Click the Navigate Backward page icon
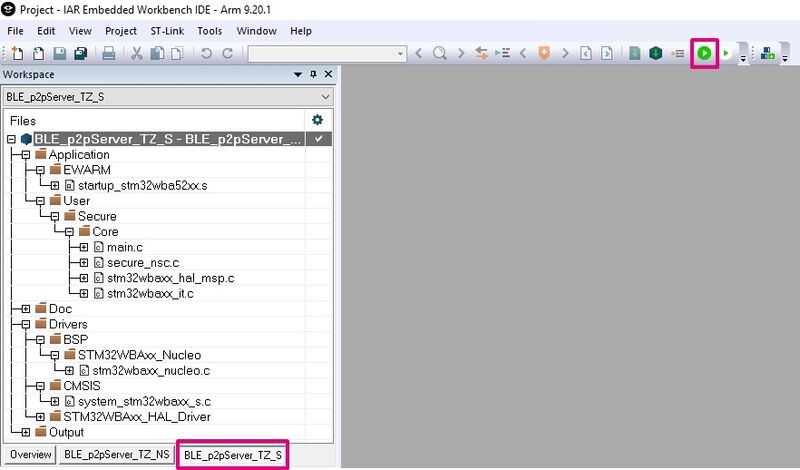This screenshot has height=470, width=800. [586, 53]
